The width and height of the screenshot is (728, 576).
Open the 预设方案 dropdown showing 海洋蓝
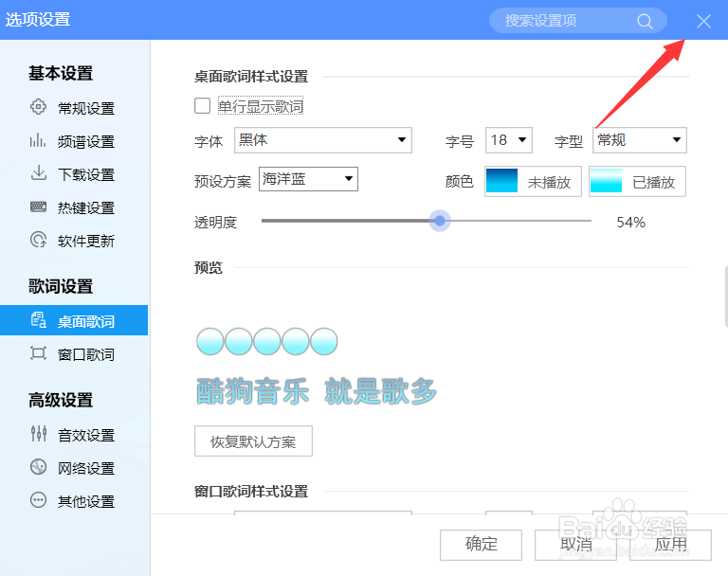(308, 179)
